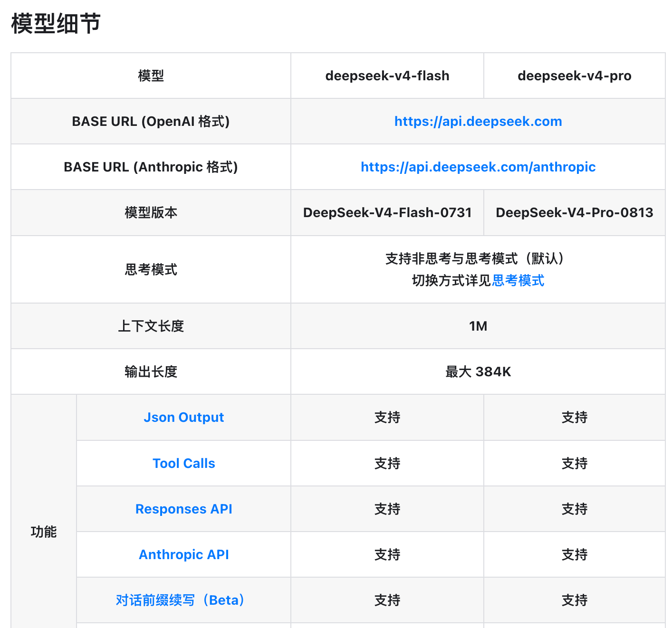This screenshot has height=628, width=672.
Task: Click the 上下文长度 row label
Action: 151,326
